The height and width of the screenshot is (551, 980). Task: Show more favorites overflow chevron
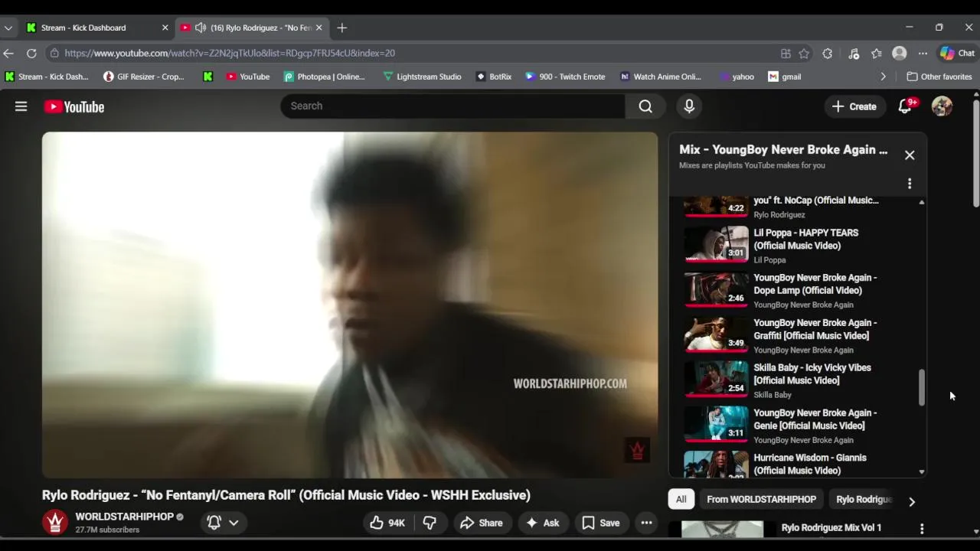pos(883,77)
